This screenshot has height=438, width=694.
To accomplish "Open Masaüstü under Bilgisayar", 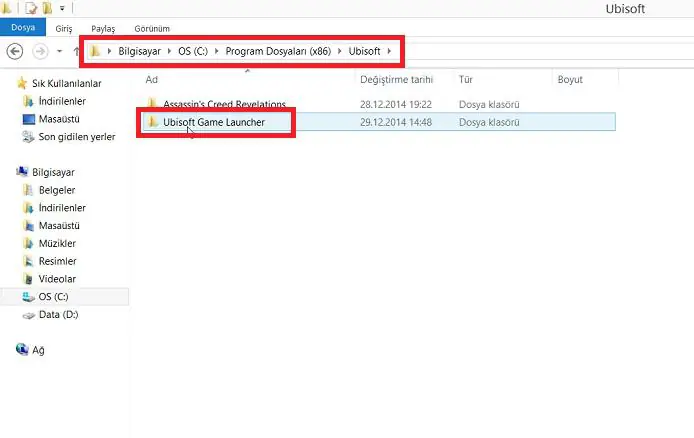I will coord(59,225).
